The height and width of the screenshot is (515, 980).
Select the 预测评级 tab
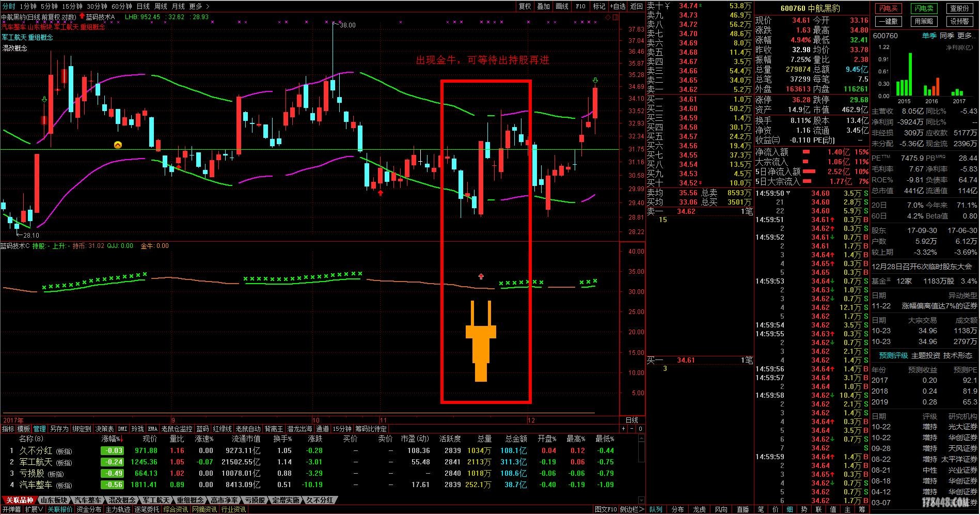click(x=893, y=355)
